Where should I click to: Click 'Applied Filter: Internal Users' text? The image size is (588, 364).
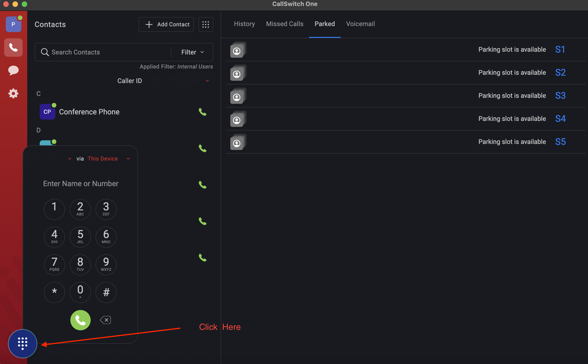click(x=176, y=67)
